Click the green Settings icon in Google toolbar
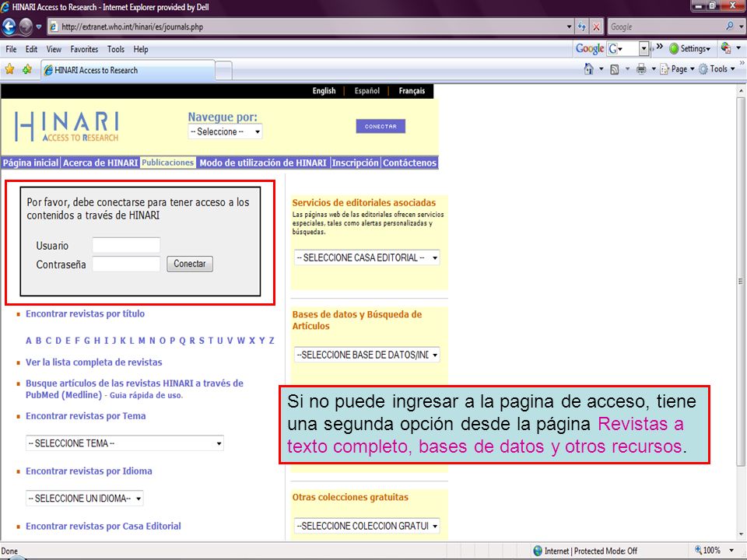Screen dimensions: 747x560 (x=674, y=48)
